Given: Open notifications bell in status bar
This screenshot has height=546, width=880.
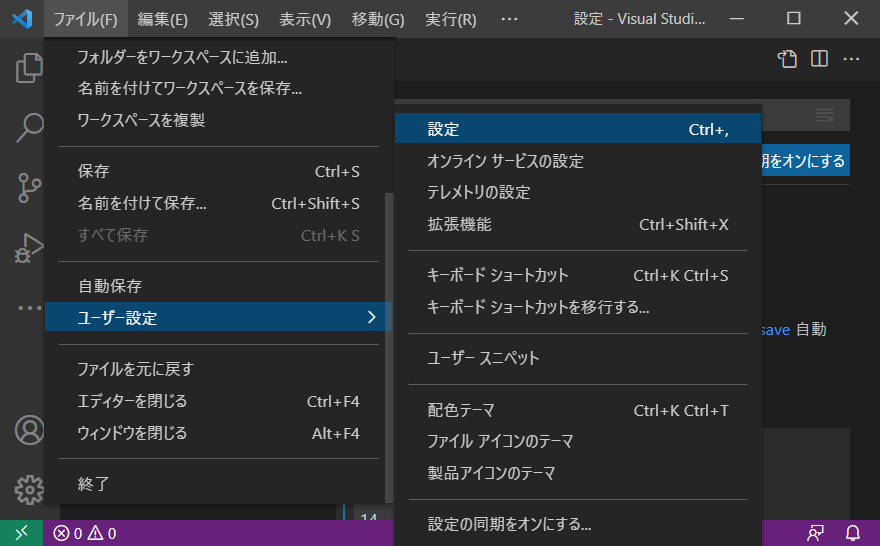Looking at the screenshot, I should (852, 533).
